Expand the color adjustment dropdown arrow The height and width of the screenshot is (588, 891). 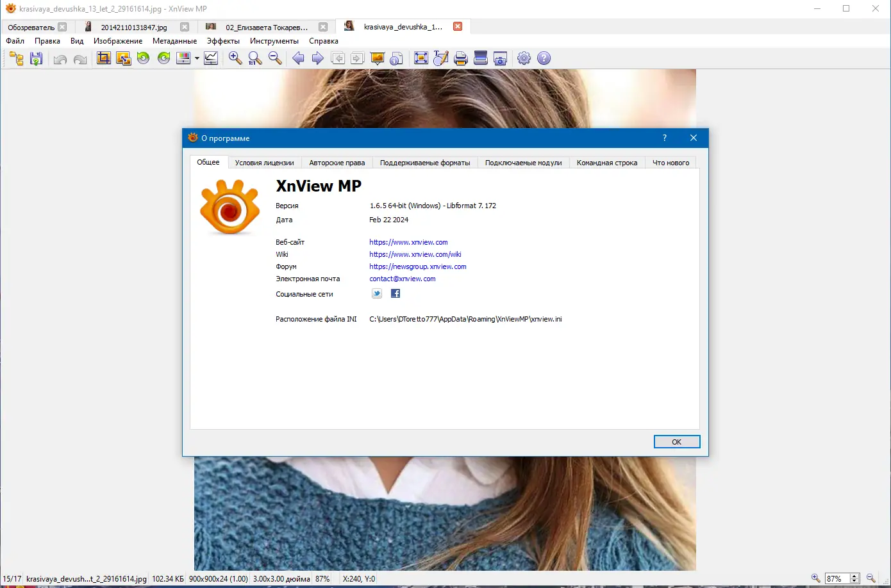(x=197, y=59)
